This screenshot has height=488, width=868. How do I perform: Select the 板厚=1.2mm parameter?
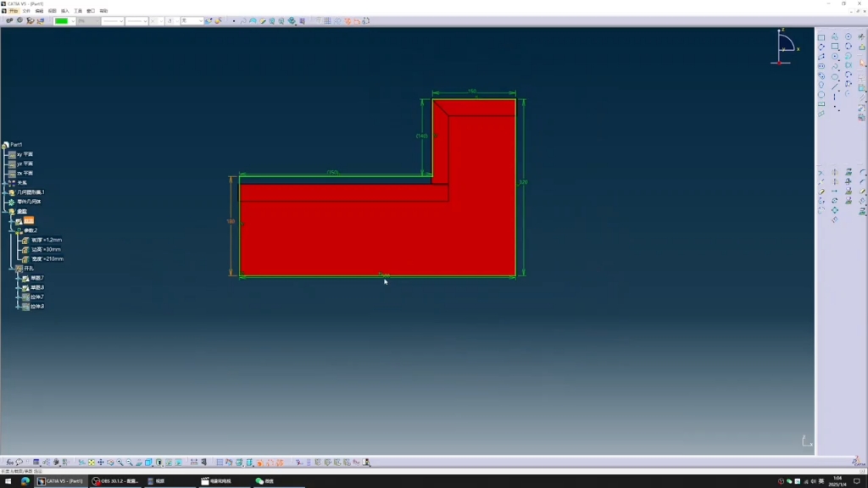click(x=46, y=241)
